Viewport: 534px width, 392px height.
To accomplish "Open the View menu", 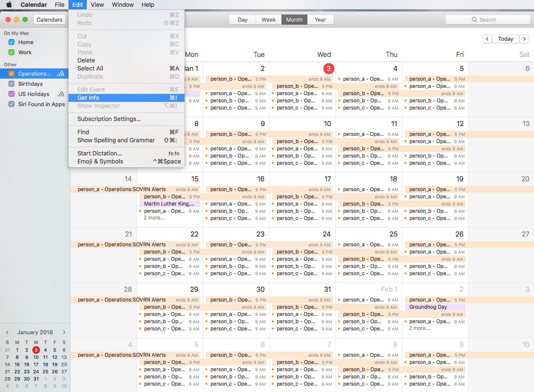I will pos(97,5).
